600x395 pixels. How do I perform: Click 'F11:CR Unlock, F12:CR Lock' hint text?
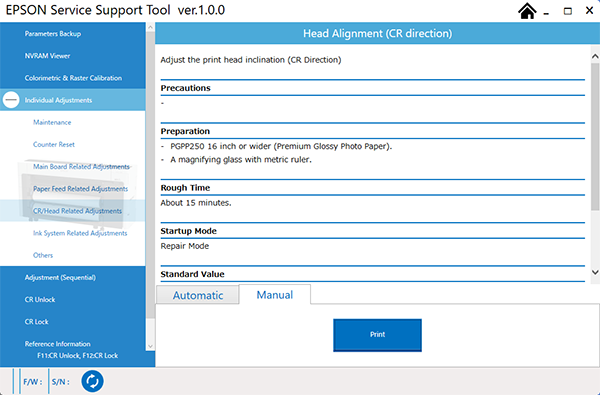(78, 356)
